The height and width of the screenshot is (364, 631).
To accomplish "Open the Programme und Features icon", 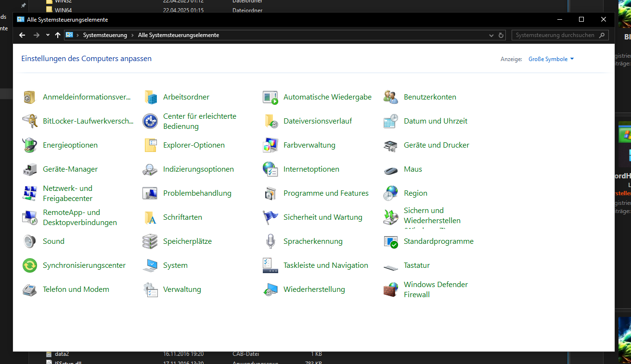I will tap(270, 193).
